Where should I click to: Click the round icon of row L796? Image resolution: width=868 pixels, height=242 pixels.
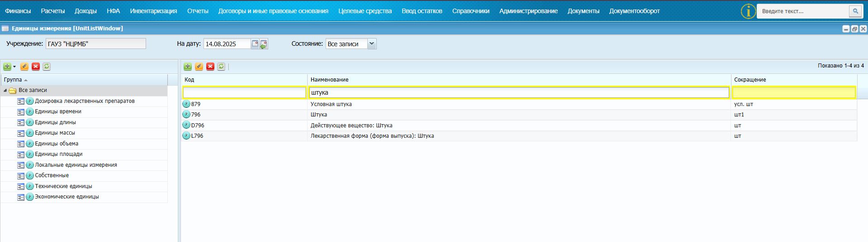pyautogui.click(x=186, y=136)
